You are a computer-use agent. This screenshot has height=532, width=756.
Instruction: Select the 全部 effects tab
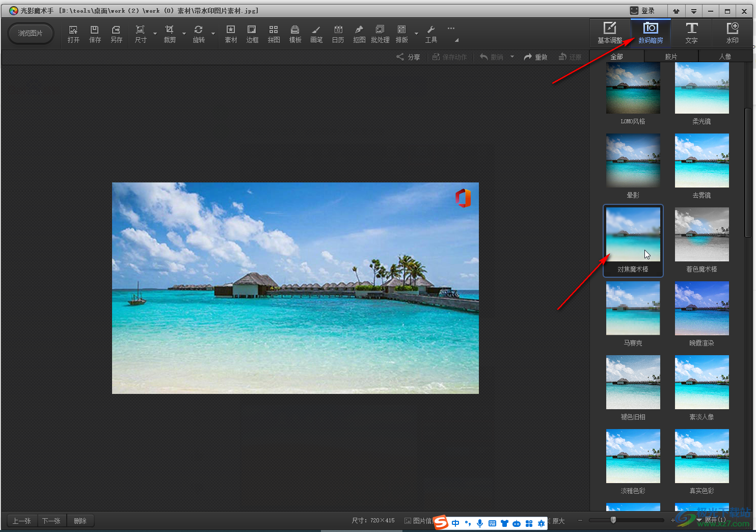(x=616, y=57)
